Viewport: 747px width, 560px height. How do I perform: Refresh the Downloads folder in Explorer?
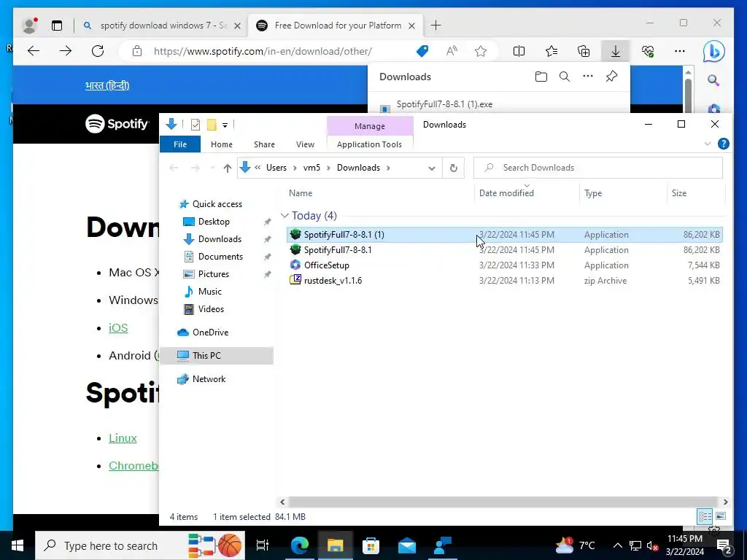[454, 168]
